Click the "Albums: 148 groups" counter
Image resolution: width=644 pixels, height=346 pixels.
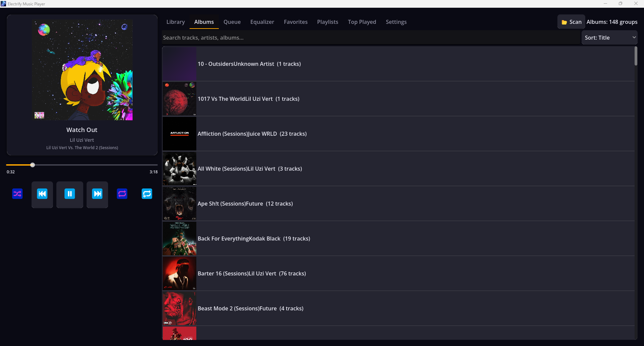pos(612,22)
